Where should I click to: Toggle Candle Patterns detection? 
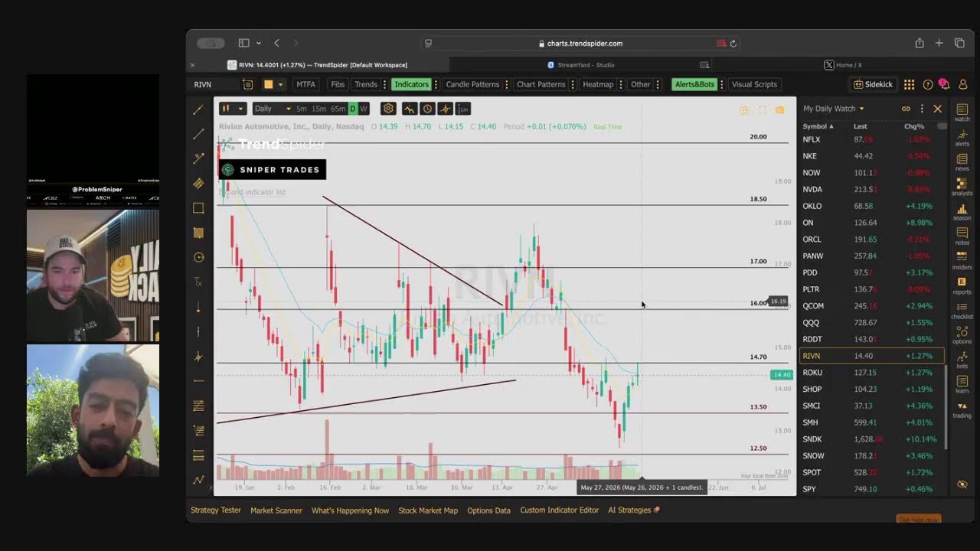(x=472, y=84)
